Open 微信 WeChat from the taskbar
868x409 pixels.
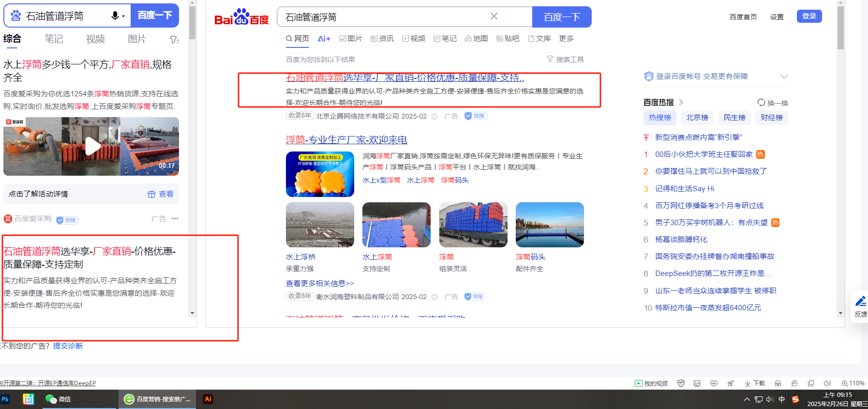(x=58, y=399)
